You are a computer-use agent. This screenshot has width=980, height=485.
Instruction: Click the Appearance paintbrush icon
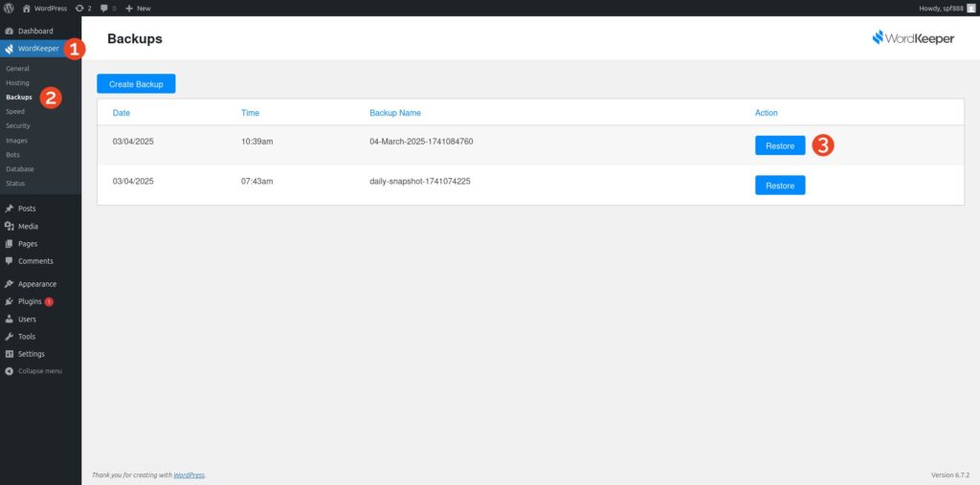point(9,284)
